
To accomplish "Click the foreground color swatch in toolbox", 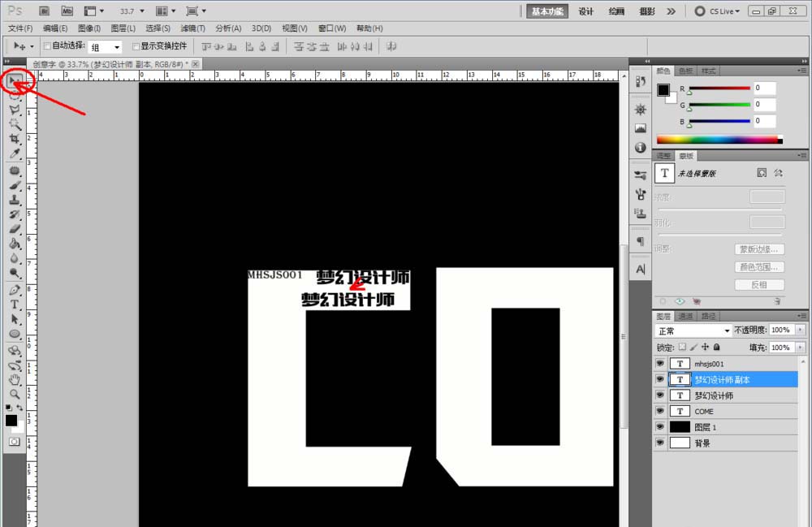I will 11,421.
